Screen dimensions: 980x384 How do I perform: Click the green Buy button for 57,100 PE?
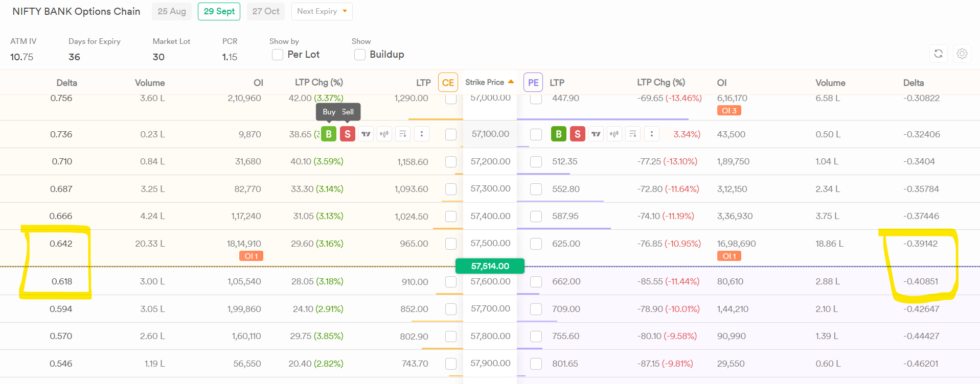click(559, 134)
